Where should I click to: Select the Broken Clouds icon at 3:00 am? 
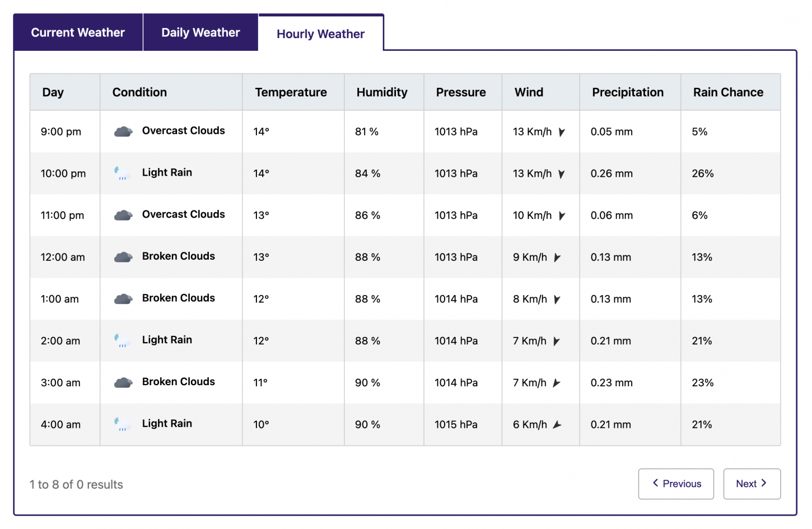[x=123, y=382]
